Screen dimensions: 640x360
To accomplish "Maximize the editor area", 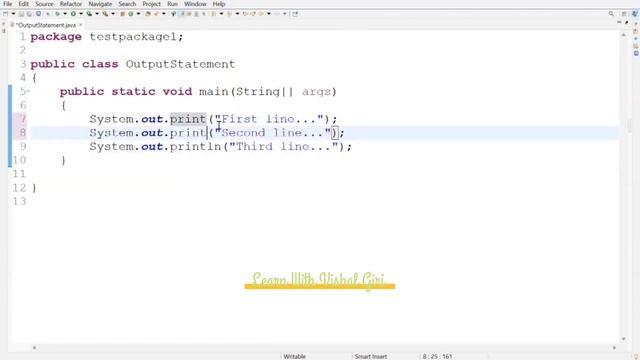I will point(627,22).
